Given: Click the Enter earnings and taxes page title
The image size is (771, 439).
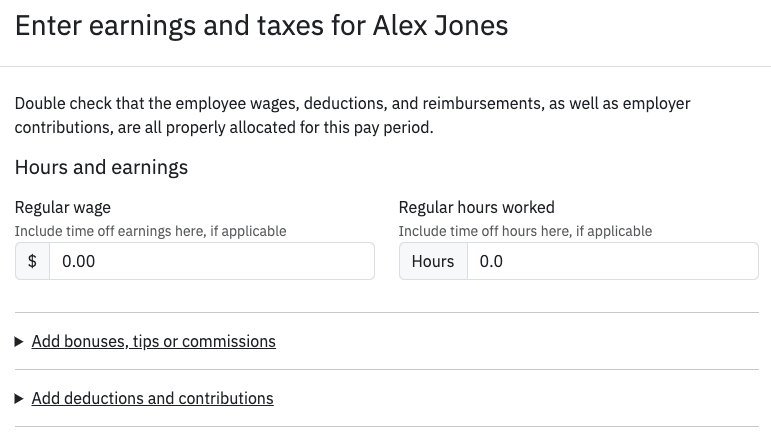Looking at the screenshot, I should [261, 26].
